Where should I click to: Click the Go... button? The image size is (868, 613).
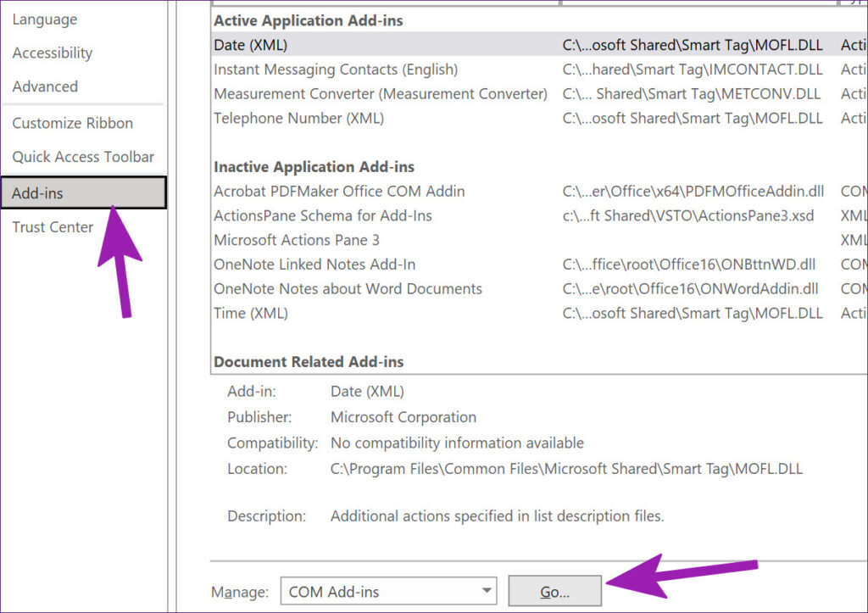(x=554, y=592)
